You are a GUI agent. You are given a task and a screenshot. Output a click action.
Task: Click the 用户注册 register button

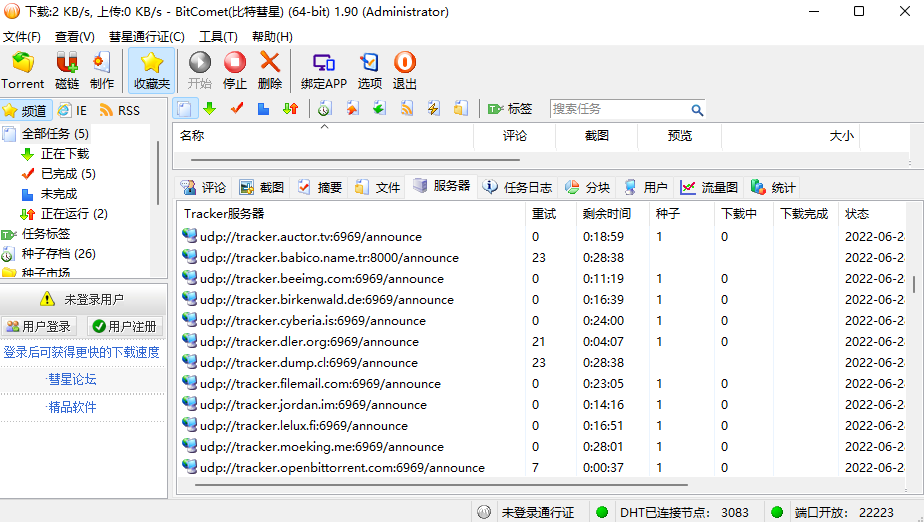point(125,326)
